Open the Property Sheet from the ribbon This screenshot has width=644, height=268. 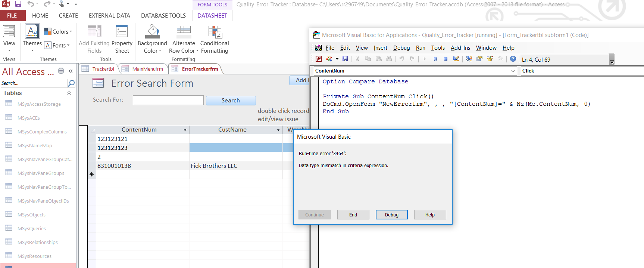pyautogui.click(x=122, y=39)
